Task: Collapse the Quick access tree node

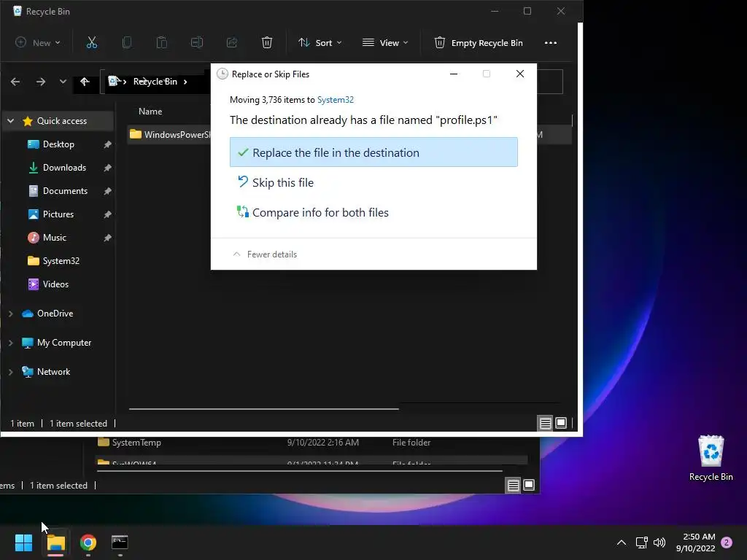Action: tap(10, 121)
